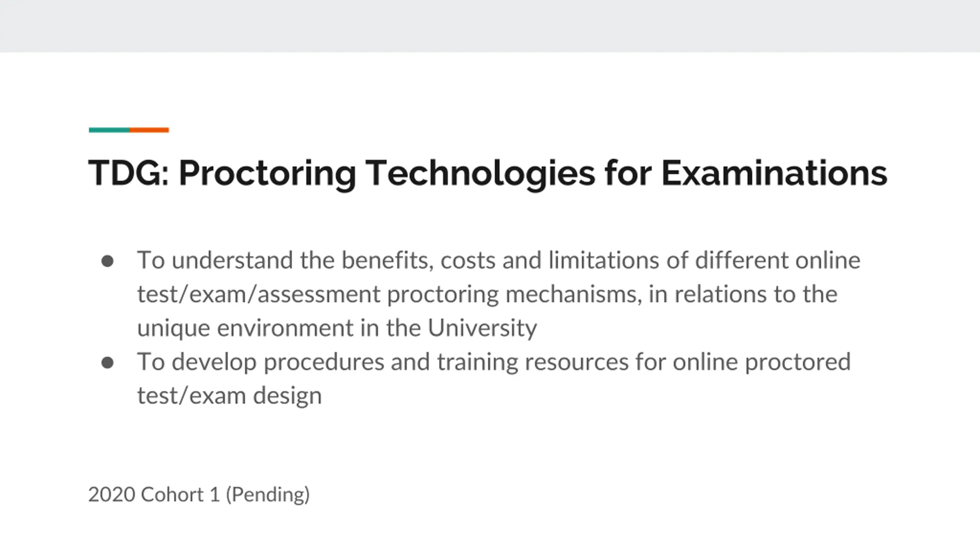The height and width of the screenshot is (551, 980).
Task: Click the line starting 'To understand the benefits'
Action: pos(498,260)
